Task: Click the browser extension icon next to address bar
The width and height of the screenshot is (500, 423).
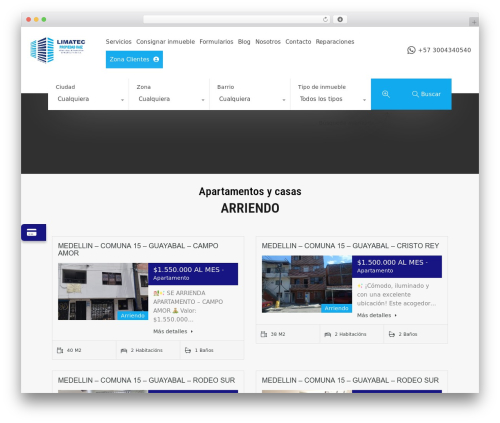Action: pos(340,20)
